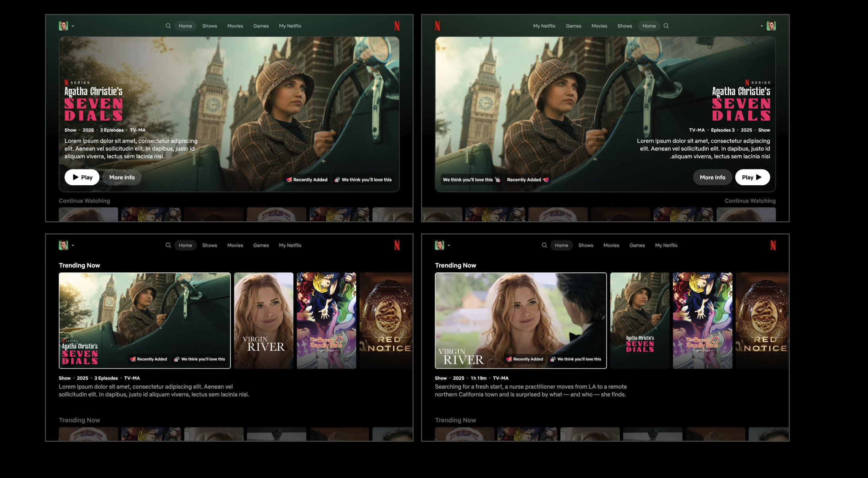Click Netflix N logo in top-left mockup
This screenshot has height=478, width=868.
click(x=397, y=26)
